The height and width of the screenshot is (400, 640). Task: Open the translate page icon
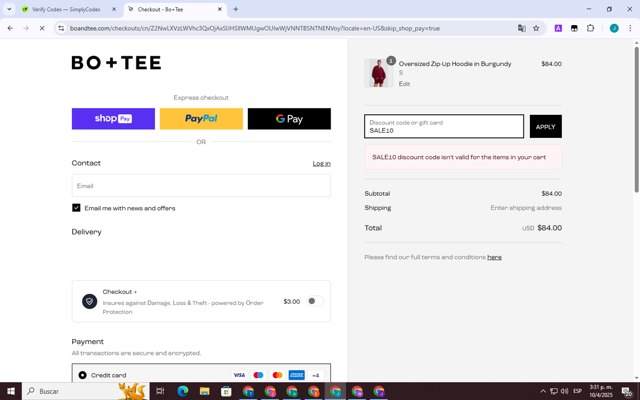521,28
